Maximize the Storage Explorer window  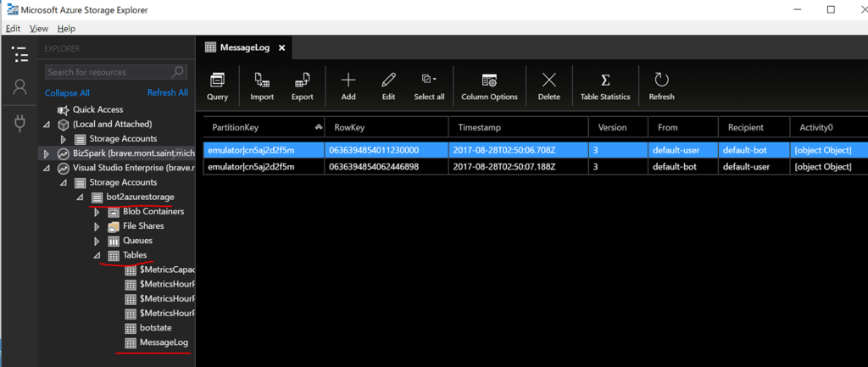point(831,10)
